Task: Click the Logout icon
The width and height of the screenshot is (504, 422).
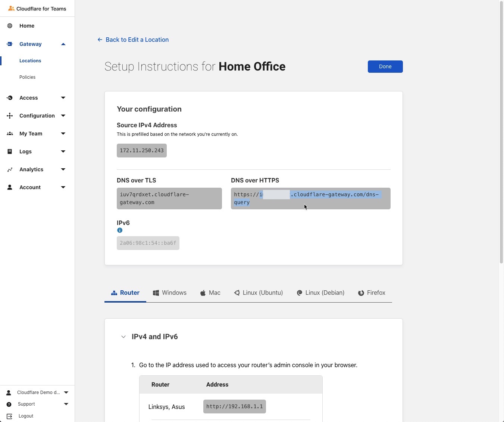Action: [x=9, y=416]
